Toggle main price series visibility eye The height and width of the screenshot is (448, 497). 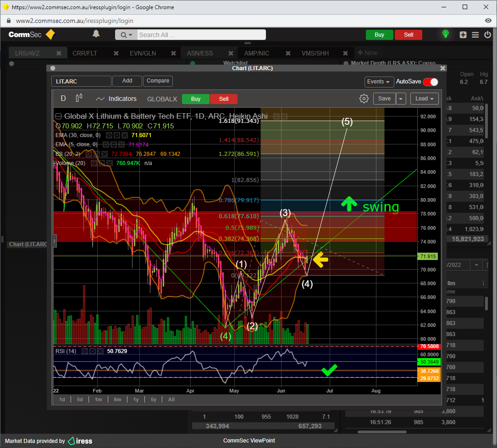click(x=276, y=116)
